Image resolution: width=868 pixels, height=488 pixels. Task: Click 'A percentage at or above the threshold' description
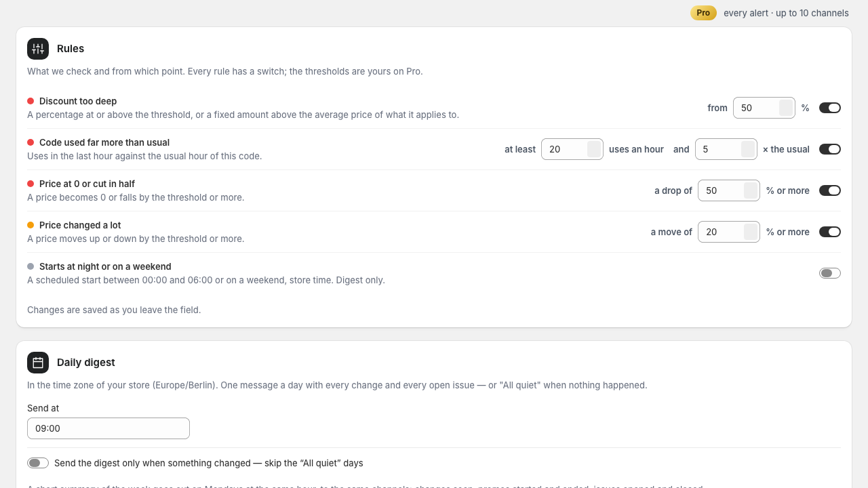pos(243,115)
